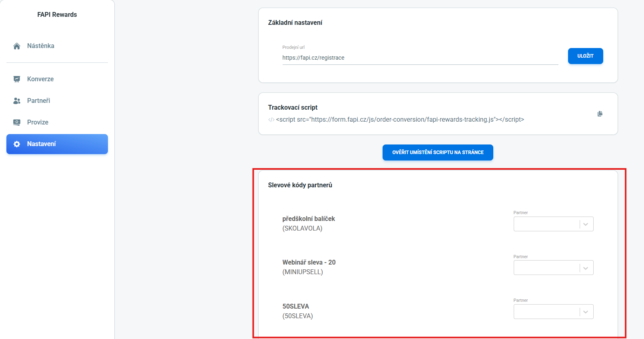This screenshot has width=644, height=339.
Task: Click chevron arrow in SKOLAVOLA partner select
Action: pyautogui.click(x=586, y=225)
